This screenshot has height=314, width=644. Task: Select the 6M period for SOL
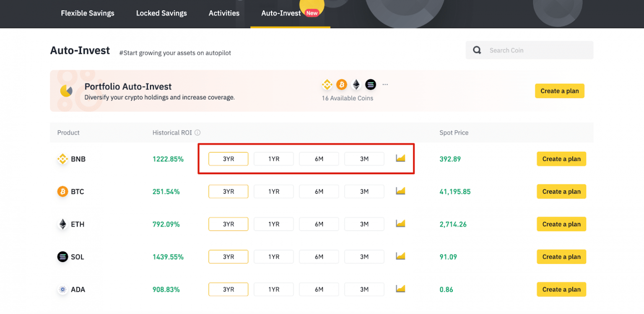319,257
